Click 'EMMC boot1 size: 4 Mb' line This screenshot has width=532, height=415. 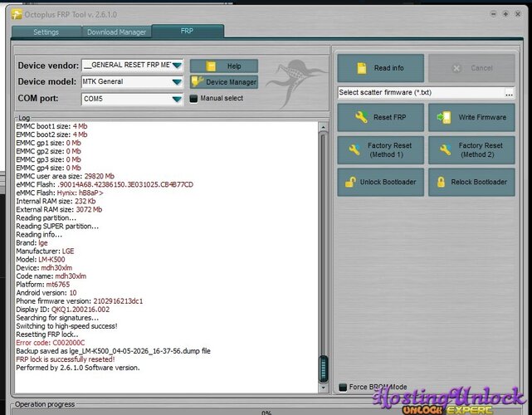point(51,126)
